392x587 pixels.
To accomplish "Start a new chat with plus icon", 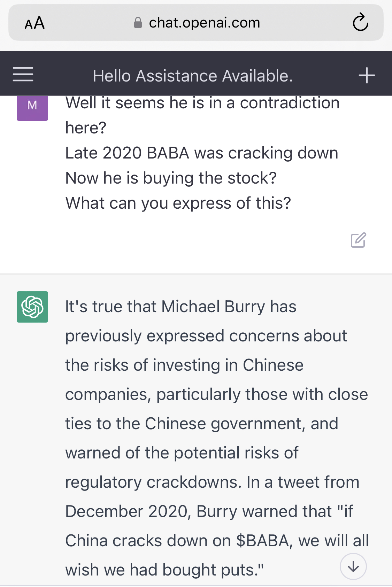I will pyautogui.click(x=367, y=75).
